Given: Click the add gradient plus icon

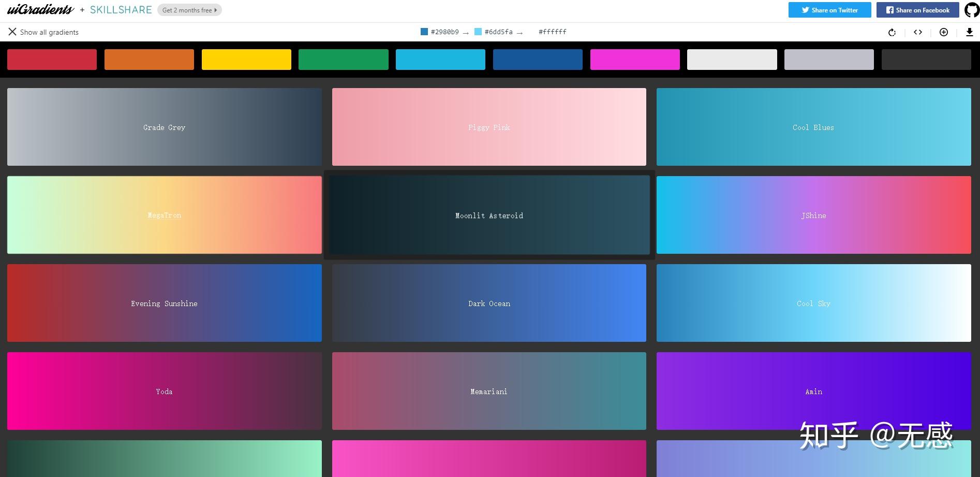Looking at the screenshot, I should pyautogui.click(x=944, y=32).
